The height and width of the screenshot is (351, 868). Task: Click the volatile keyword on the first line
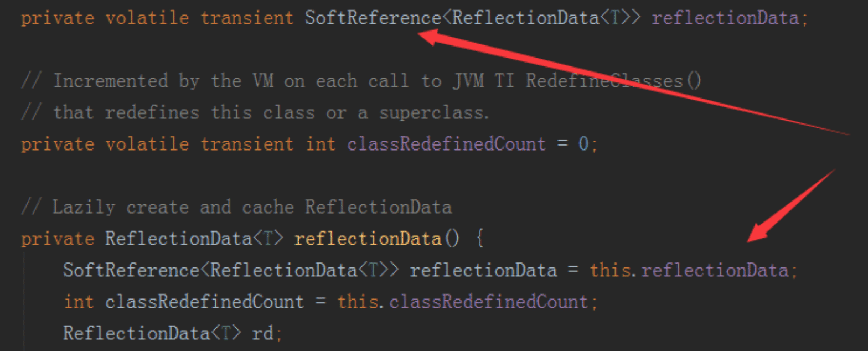pos(148,18)
